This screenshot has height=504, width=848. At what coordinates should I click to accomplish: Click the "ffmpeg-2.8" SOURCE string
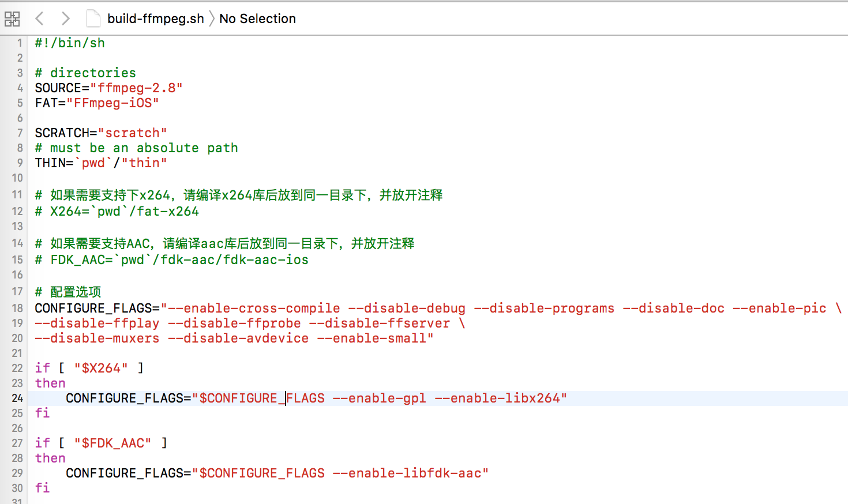136,88
